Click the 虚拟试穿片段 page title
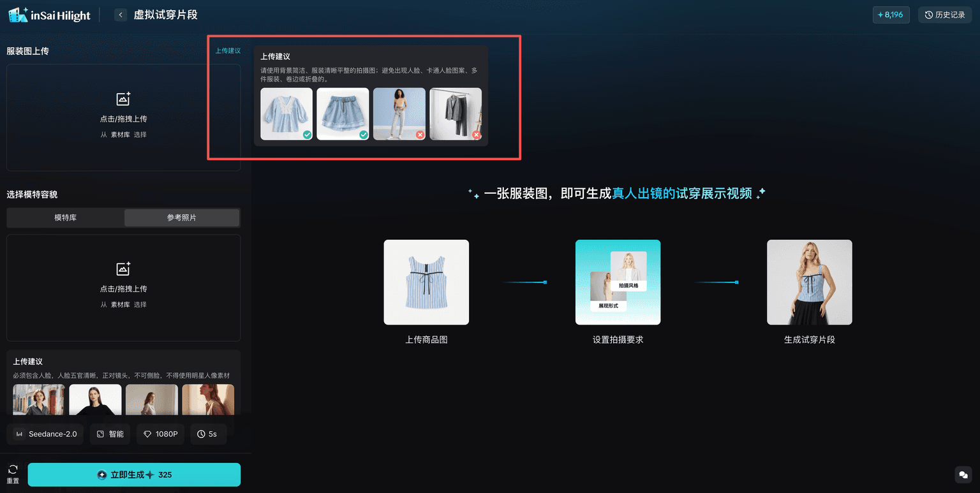 165,15
